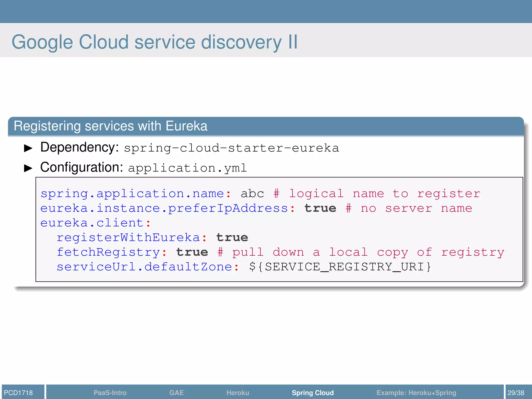
Task: Click the 29/38 page counter
Action: pyautogui.click(x=516, y=393)
